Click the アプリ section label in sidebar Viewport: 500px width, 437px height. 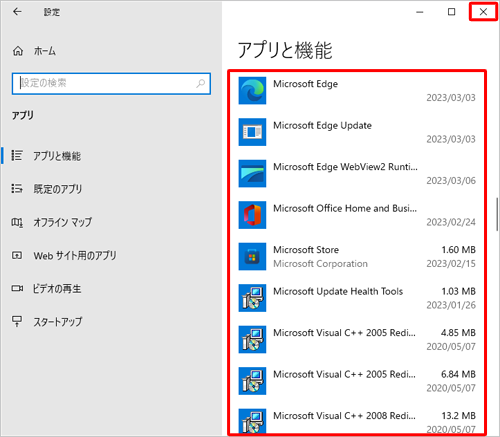point(23,115)
